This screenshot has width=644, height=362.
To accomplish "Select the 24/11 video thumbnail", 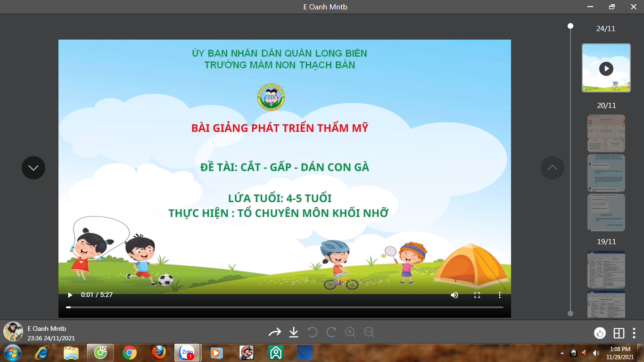I will [606, 68].
